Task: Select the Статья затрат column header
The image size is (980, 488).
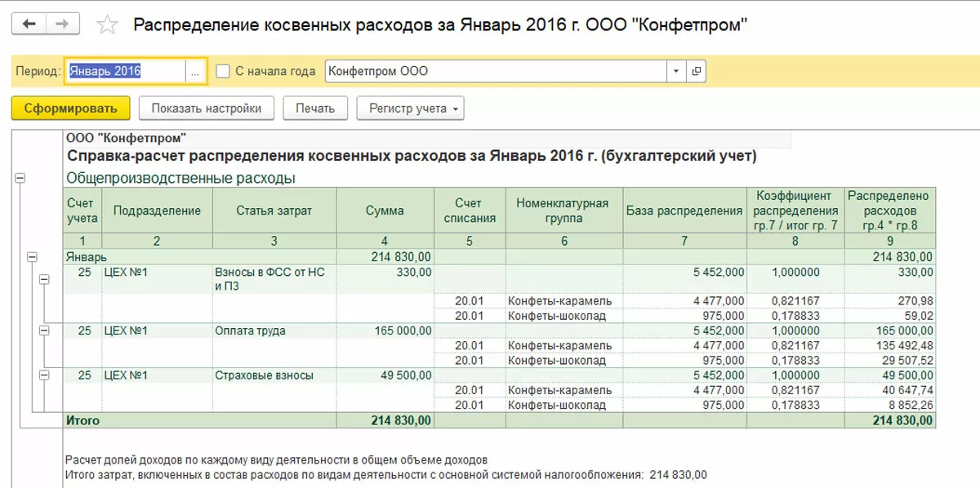Action: [274, 211]
